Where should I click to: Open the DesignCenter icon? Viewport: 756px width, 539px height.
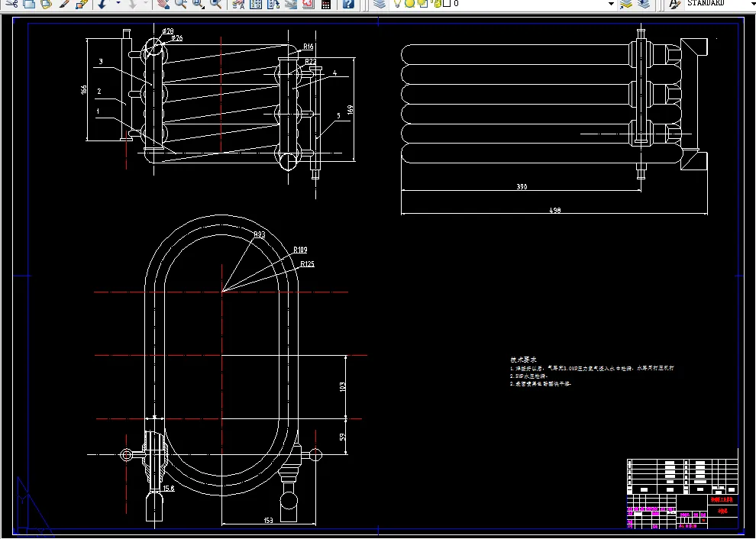(x=256, y=3)
